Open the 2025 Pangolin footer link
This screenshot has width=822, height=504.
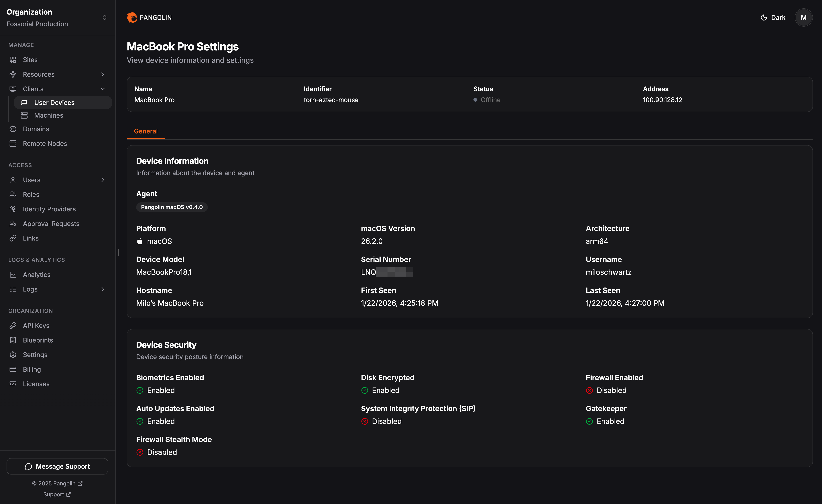(57, 484)
